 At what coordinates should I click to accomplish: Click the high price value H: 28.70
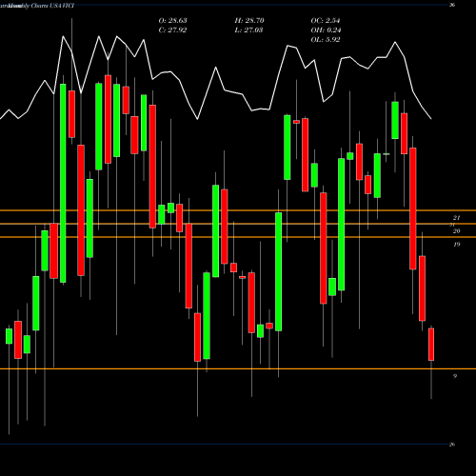[x=249, y=21]
